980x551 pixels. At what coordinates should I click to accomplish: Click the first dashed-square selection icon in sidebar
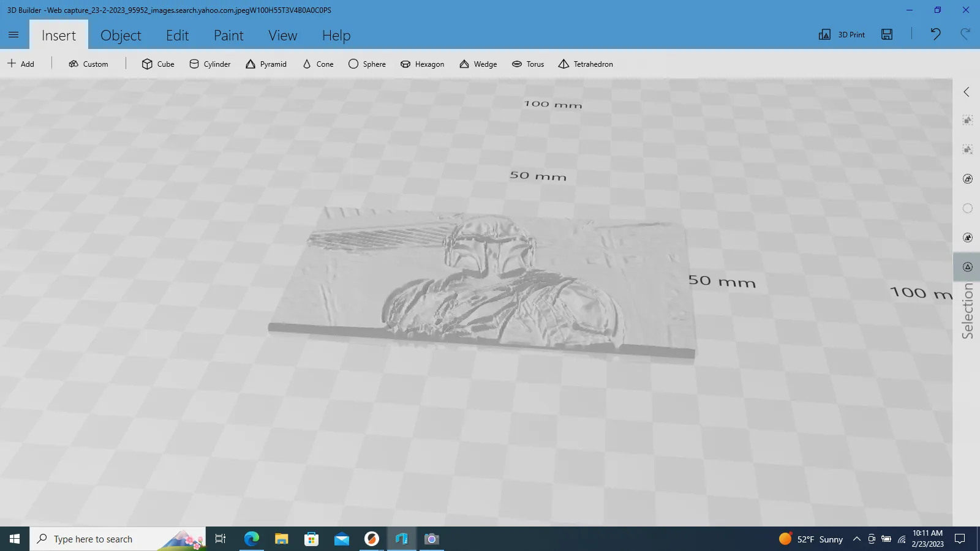tap(968, 120)
